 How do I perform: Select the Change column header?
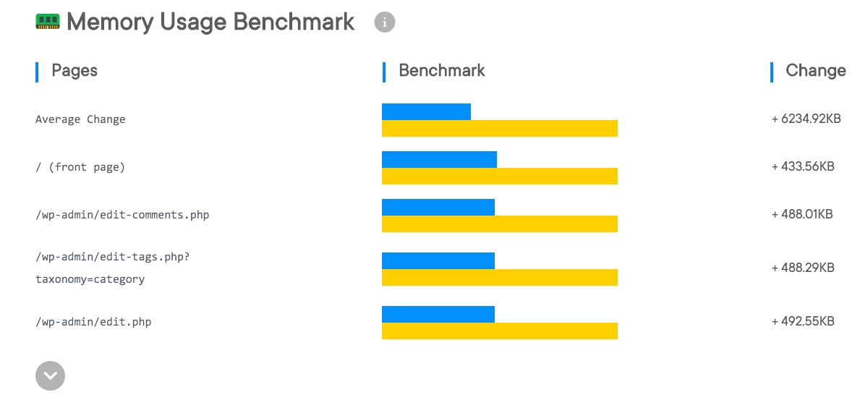click(815, 71)
